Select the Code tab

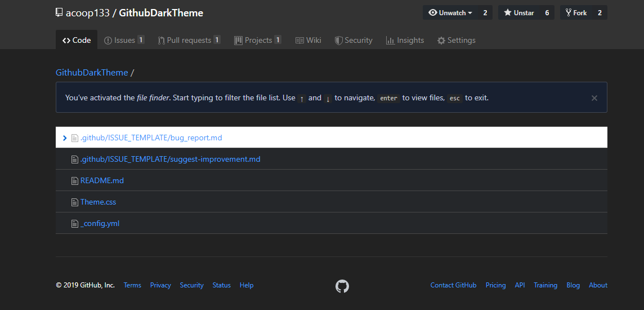pyautogui.click(x=77, y=40)
